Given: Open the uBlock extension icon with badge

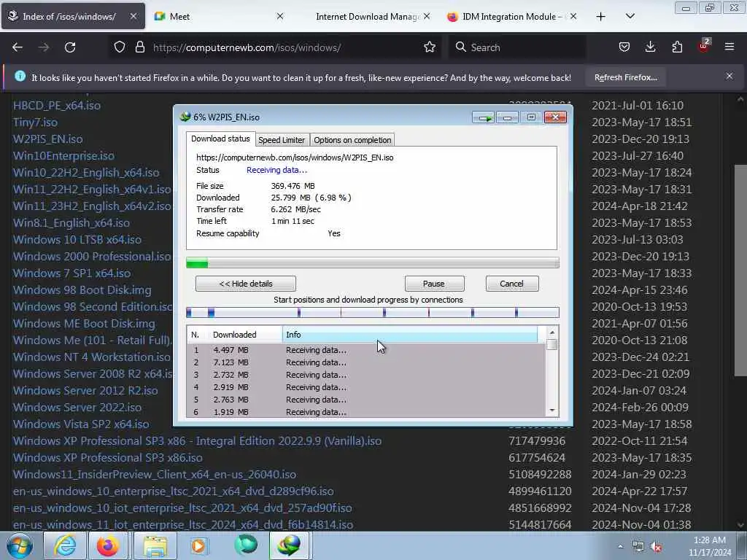Looking at the screenshot, I should (x=704, y=46).
